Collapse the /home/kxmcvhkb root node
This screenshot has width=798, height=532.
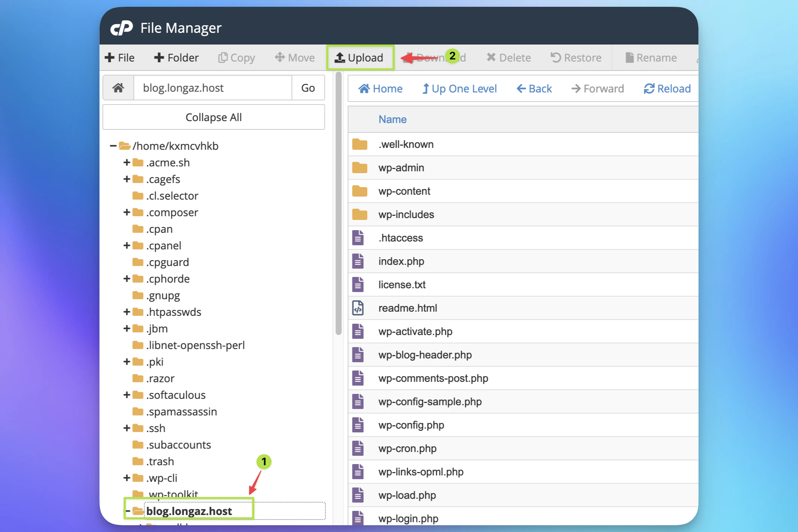(113, 146)
